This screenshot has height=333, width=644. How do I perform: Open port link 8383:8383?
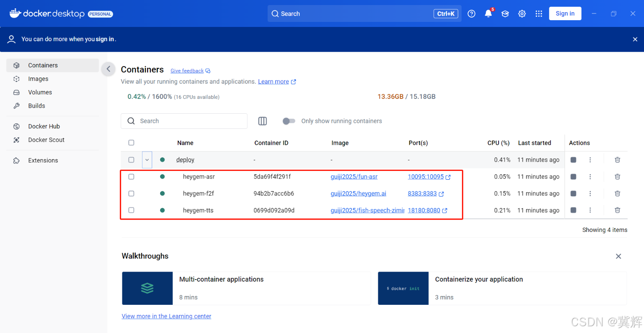click(422, 194)
